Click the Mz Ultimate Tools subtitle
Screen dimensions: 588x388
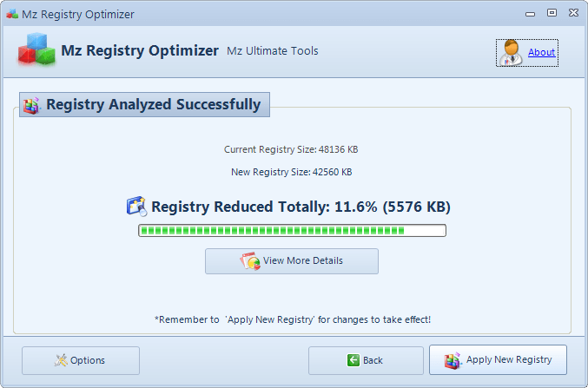[x=272, y=51]
